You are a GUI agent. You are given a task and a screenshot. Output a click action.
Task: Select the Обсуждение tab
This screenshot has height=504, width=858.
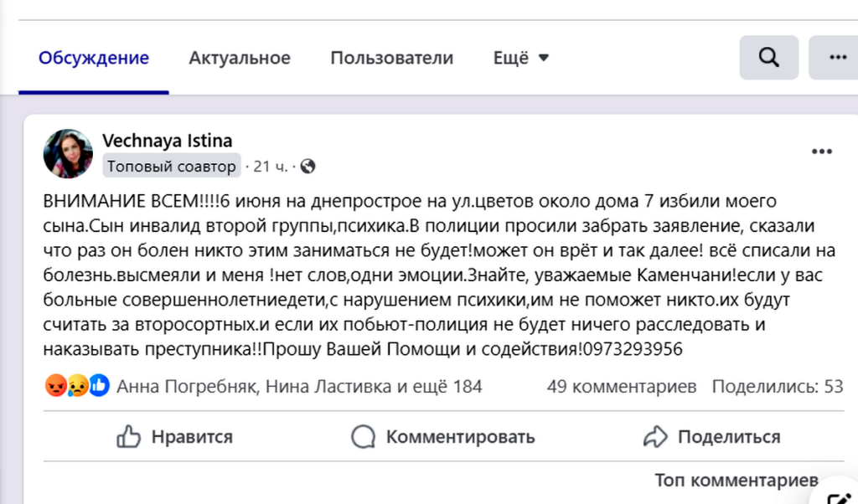click(94, 58)
